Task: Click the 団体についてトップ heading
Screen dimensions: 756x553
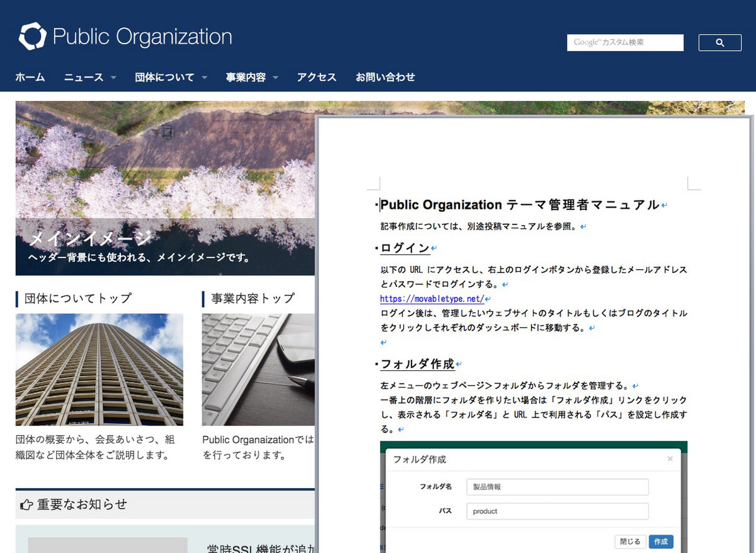Action: (77, 298)
